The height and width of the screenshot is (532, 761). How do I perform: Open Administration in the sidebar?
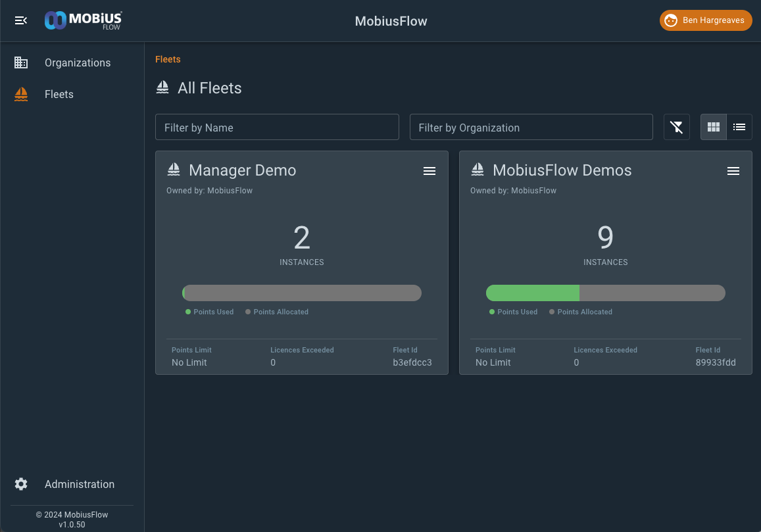(80, 484)
